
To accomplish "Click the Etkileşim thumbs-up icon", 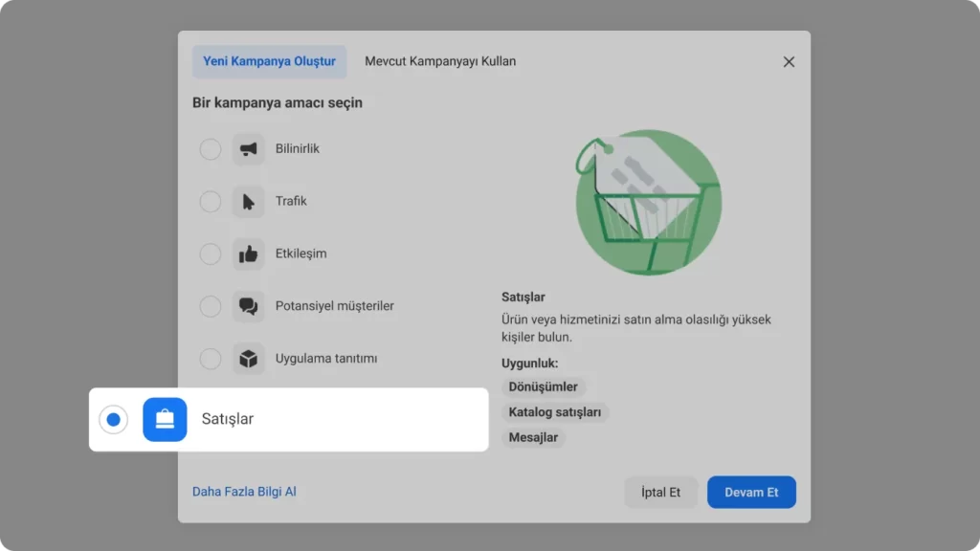I will 248,254.
